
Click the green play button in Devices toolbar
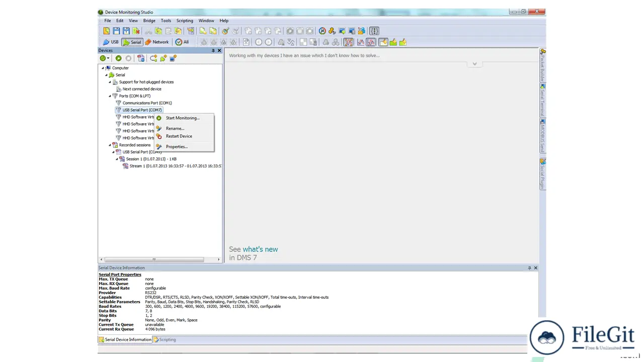click(119, 58)
